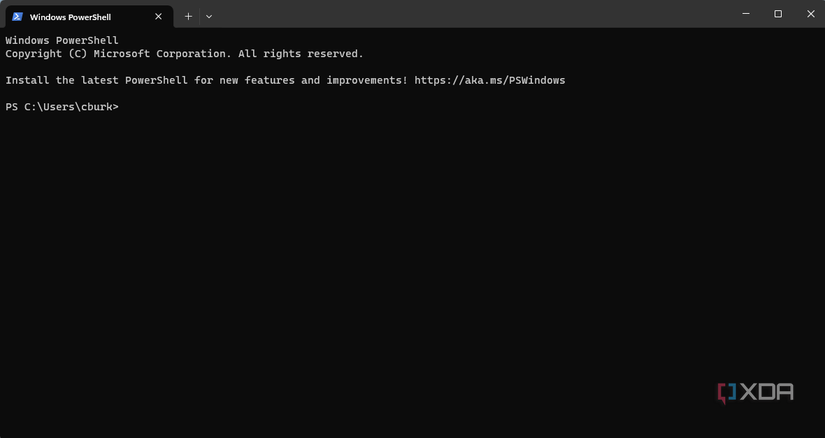
Task: Minimize the terminal window
Action: coord(746,14)
